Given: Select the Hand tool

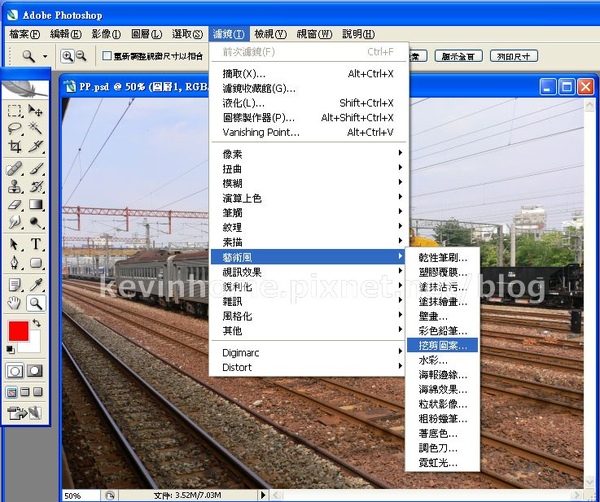Looking at the screenshot, I should pos(15,303).
